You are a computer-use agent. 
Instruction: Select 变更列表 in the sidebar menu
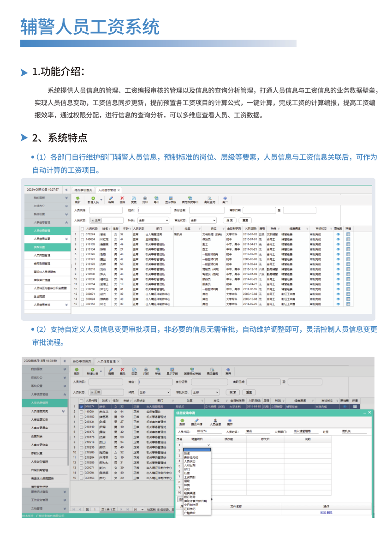(x=37, y=436)
